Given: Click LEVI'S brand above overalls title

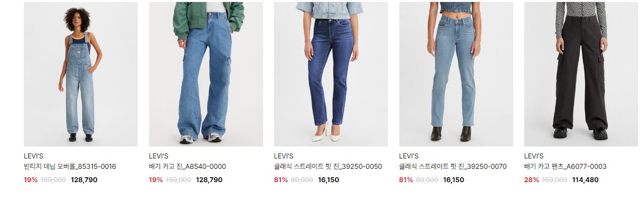Looking at the screenshot, I should (x=34, y=156).
